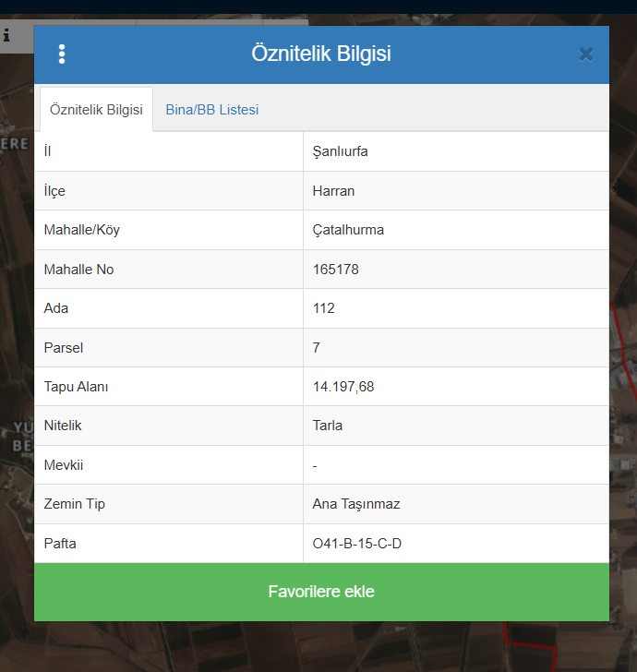Viewport: 637px width, 672px height.
Task: Click the Mahalle No value 165178
Action: (336, 270)
